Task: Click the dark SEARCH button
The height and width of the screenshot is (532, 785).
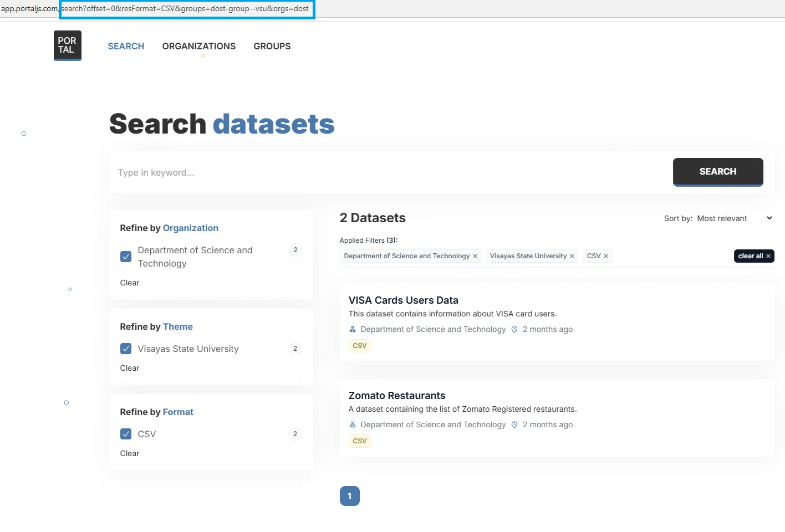Action: (718, 172)
